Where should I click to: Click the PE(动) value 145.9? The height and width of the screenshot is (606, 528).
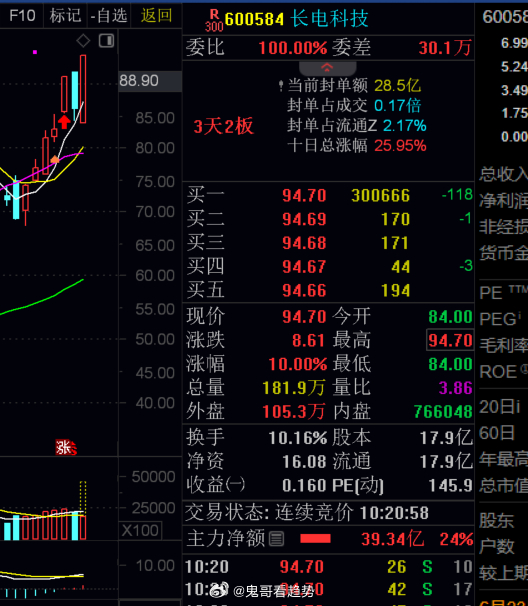(450, 486)
